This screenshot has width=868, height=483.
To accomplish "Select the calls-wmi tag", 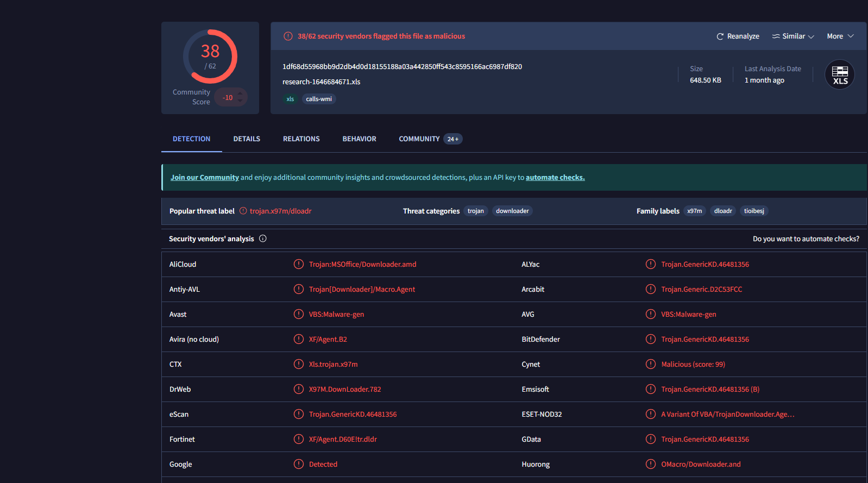I will click(319, 99).
